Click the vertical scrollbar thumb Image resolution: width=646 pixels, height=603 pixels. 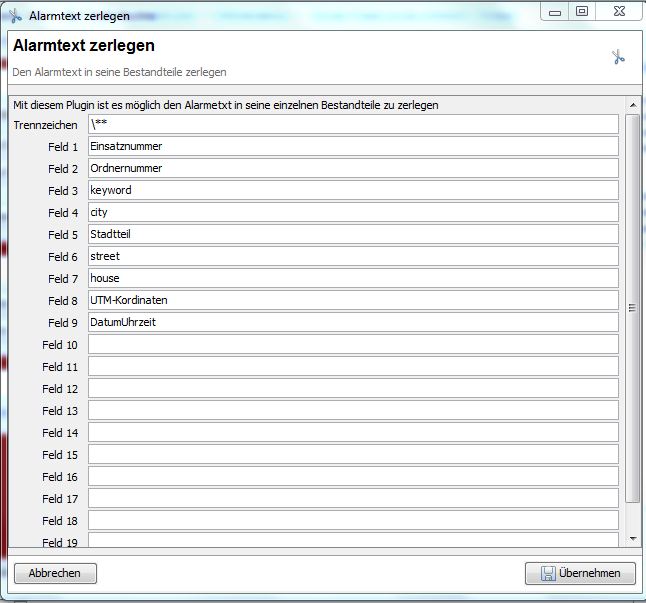(632, 308)
